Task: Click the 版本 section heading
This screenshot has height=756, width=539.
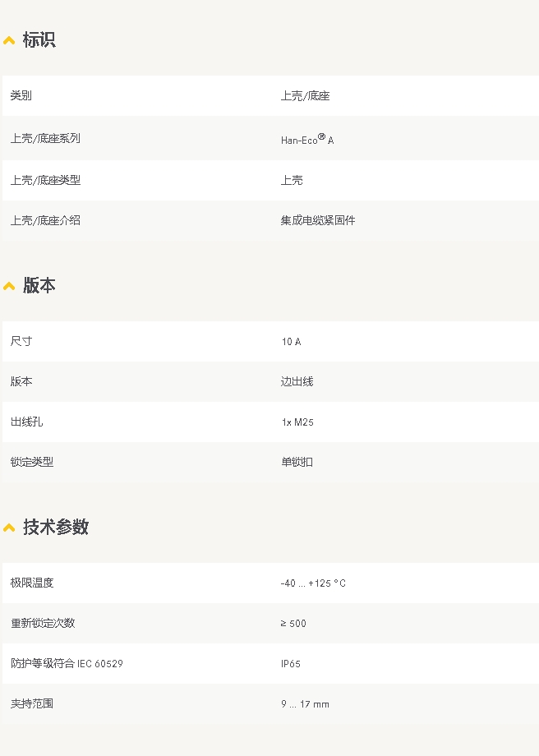Action: 39,285
